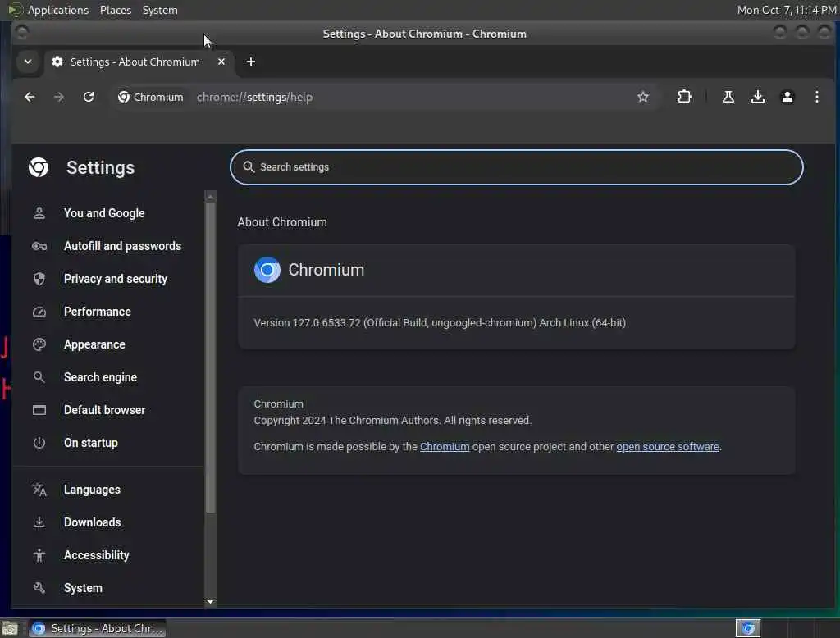Reload the settings page
Viewport: 840px width, 638px height.
89,97
